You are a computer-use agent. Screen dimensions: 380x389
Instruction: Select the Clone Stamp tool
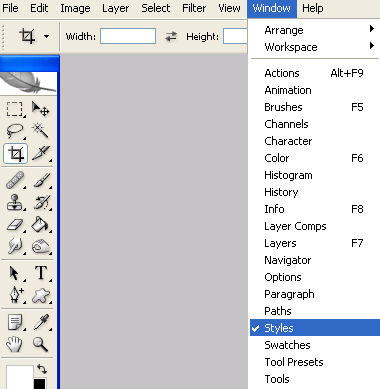pyautogui.click(x=15, y=203)
